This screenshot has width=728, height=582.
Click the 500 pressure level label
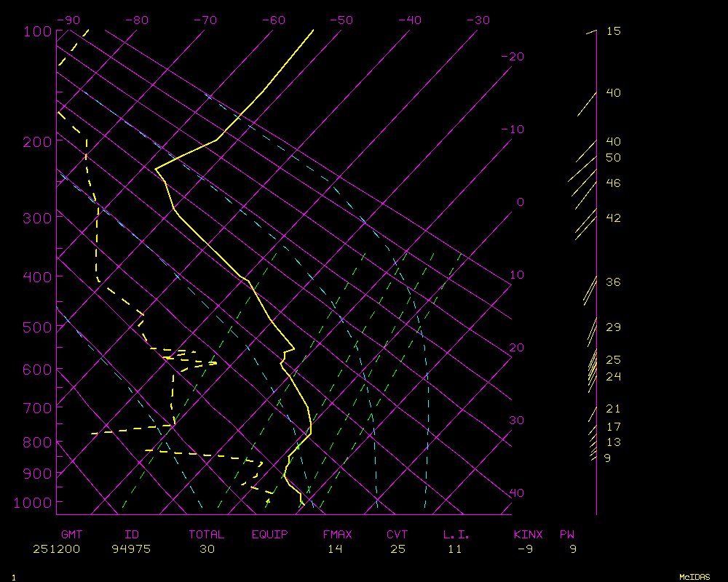(36, 327)
